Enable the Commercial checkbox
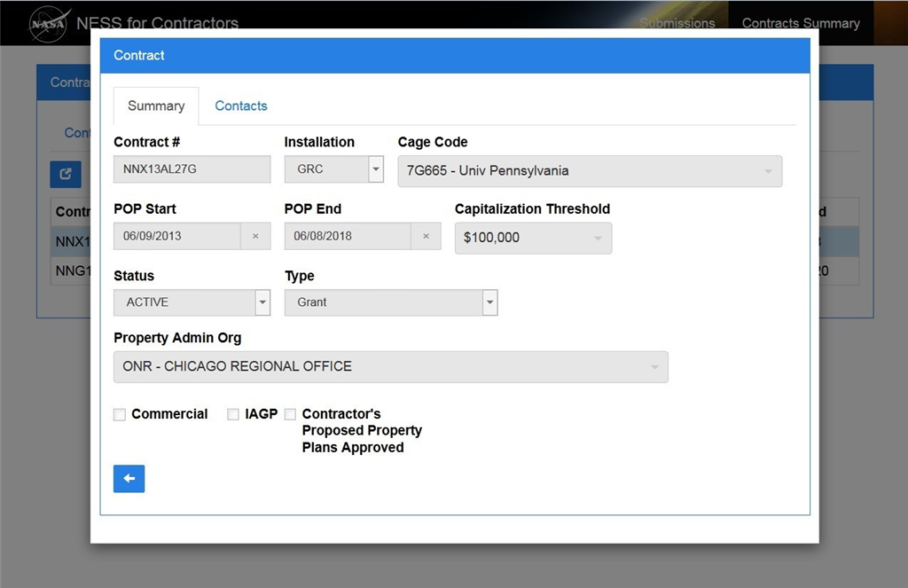 click(120, 414)
